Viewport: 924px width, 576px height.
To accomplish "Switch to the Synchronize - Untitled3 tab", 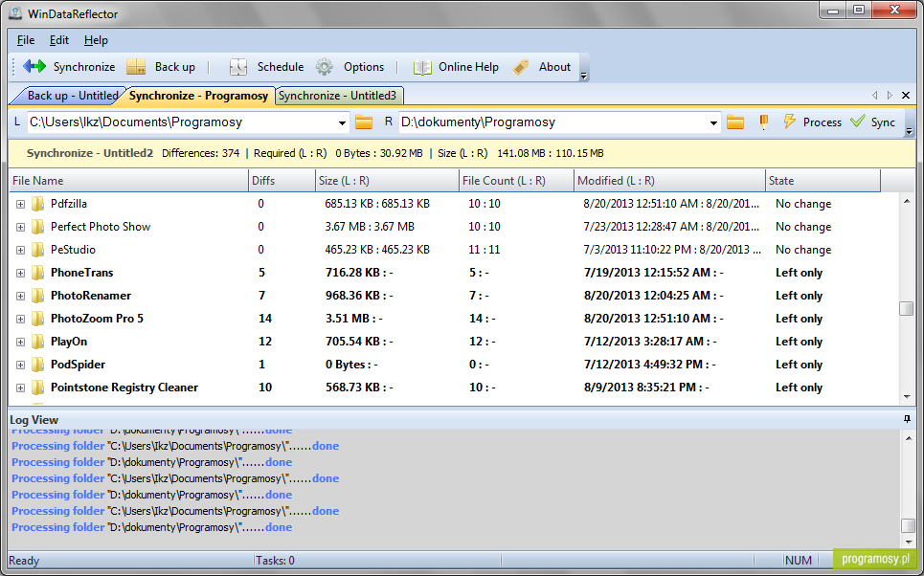I will click(338, 96).
